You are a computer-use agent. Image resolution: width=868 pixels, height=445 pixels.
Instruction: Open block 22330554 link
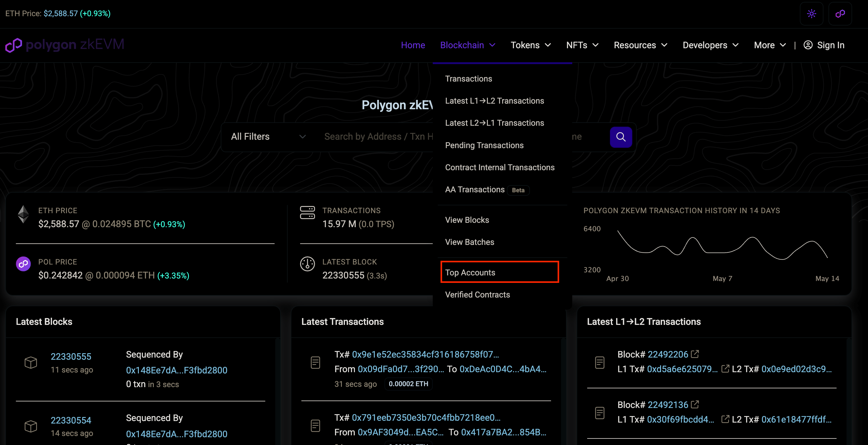pyautogui.click(x=71, y=420)
